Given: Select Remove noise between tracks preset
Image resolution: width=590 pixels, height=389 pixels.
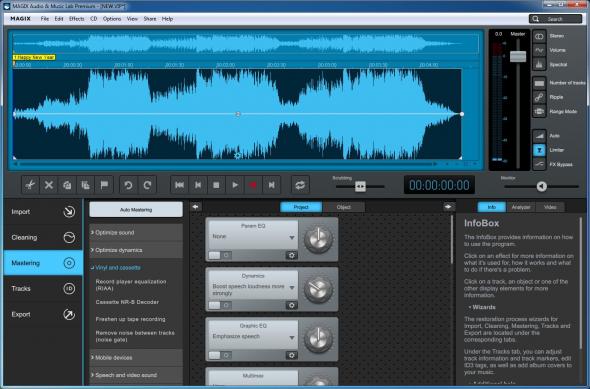Looking at the screenshot, I should coord(135,336).
